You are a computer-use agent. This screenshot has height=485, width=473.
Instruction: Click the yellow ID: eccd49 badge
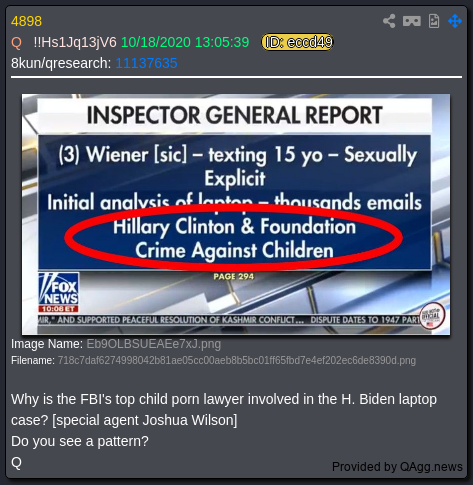(x=297, y=42)
